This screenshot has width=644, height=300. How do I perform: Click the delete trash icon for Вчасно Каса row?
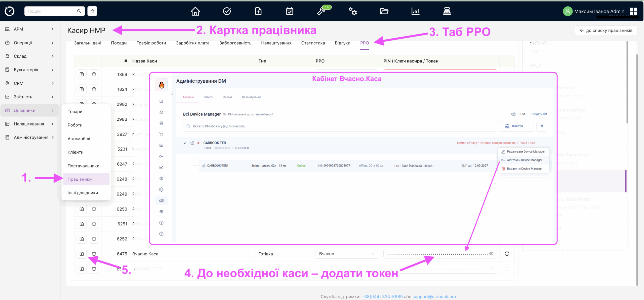(x=94, y=254)
